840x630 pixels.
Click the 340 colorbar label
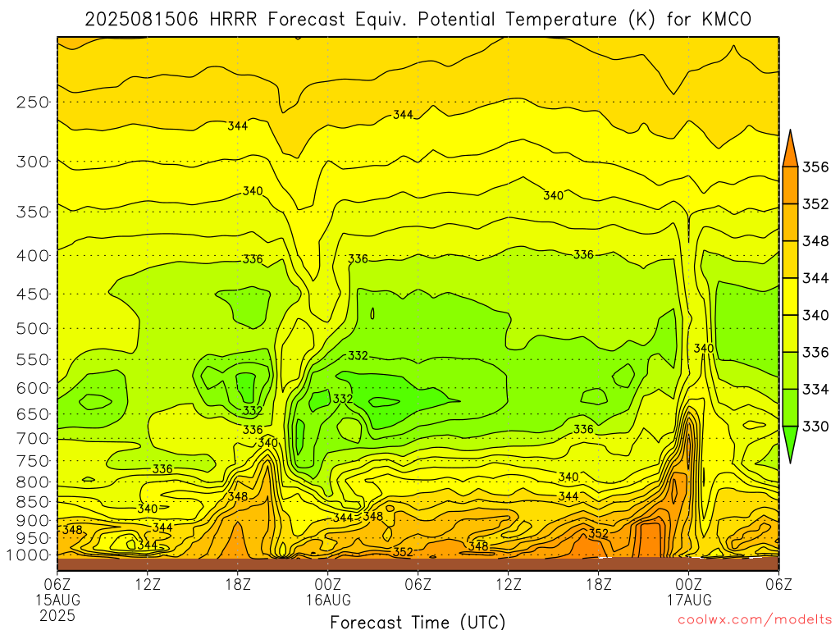pyautogui.click(x=815, y=315)
